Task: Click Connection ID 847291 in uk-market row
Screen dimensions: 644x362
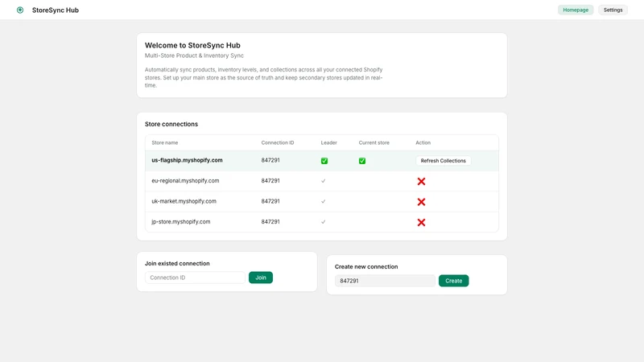Action: pyautogui.click(x=270, y=201)
